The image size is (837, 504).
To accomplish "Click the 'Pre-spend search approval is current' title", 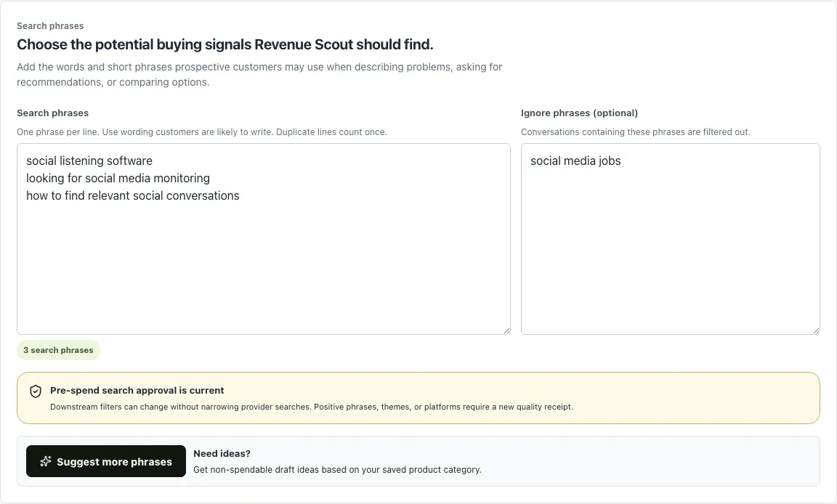I will (x=137, y=391).
